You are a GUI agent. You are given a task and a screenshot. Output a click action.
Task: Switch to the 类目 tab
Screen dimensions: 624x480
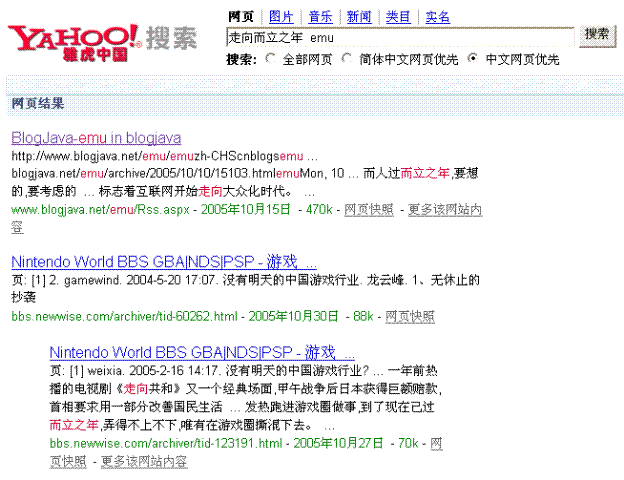click(x=398, y=17)
